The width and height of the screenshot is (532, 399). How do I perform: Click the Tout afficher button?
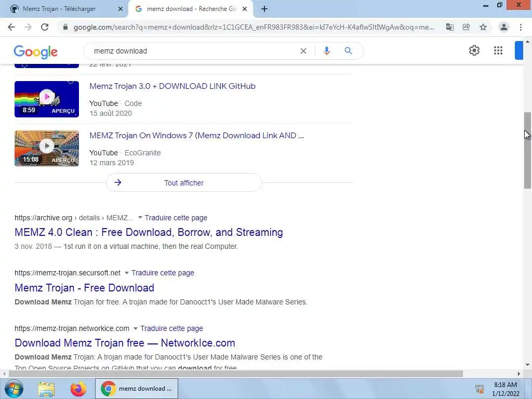pos(184,183)
